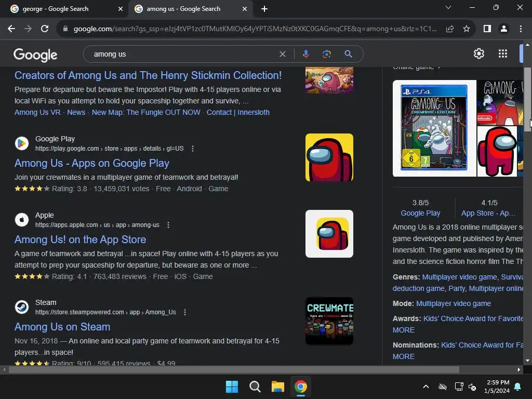Reload the current page
Viewport: 532px width, 399px height.
pyautogui.click(x=45, y=29)
